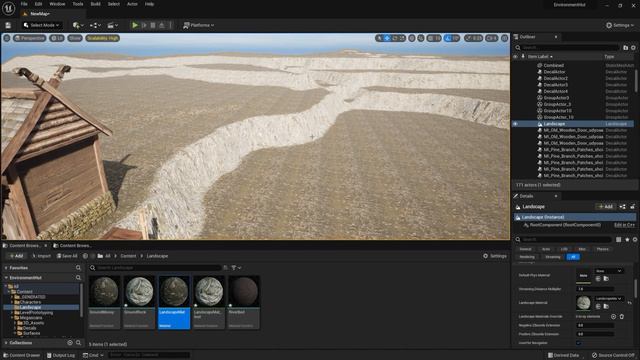Click Save All in the Content Browser

tap(67, 256)
